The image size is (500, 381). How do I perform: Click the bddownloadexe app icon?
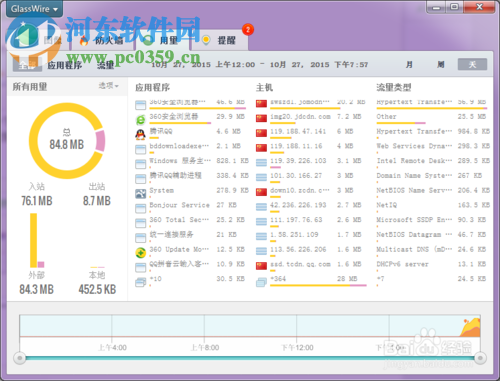coord(141,149)
